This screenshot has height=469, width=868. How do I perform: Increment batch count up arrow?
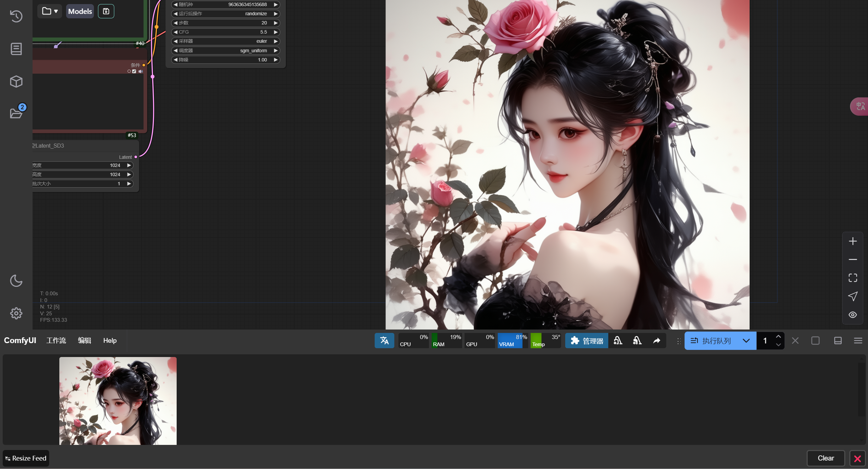(x=778, y=337)
